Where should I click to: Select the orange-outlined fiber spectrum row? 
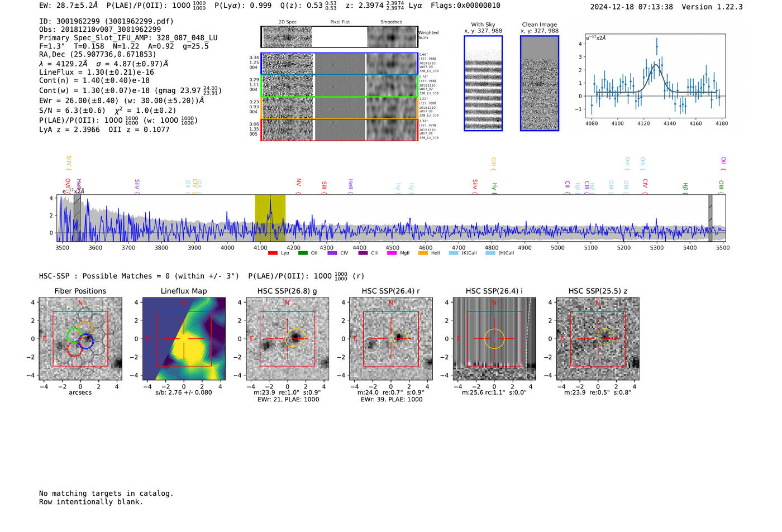tap(339, 108)
